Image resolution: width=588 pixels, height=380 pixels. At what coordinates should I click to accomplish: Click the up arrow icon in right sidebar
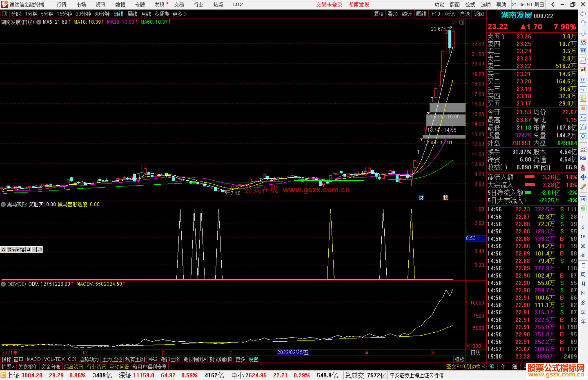click(583, 23)
